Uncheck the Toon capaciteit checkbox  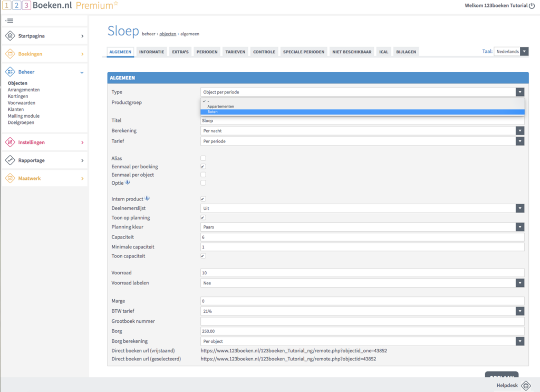pos(203,256)
